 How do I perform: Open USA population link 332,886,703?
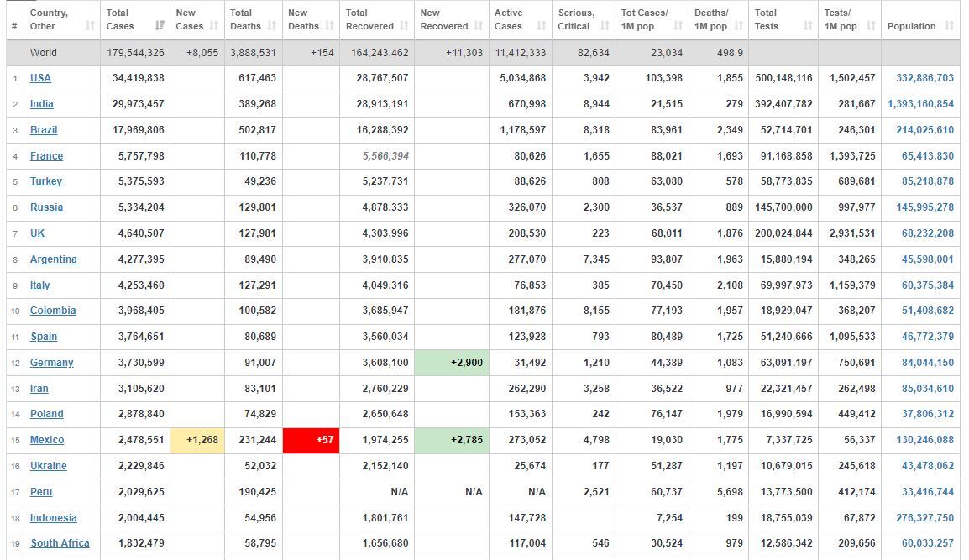[x=925, y=78]
